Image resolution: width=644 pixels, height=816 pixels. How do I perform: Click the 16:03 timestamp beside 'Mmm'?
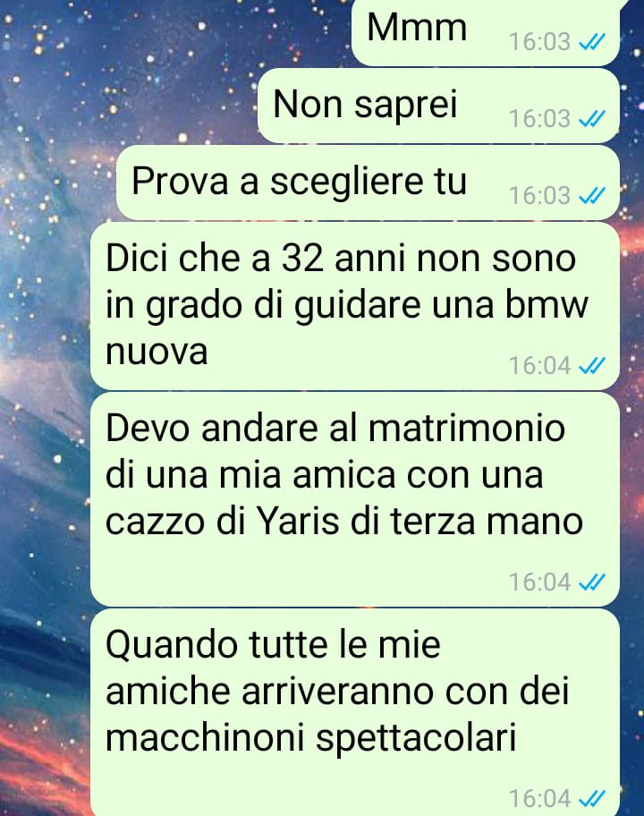[x=539, y=42]
